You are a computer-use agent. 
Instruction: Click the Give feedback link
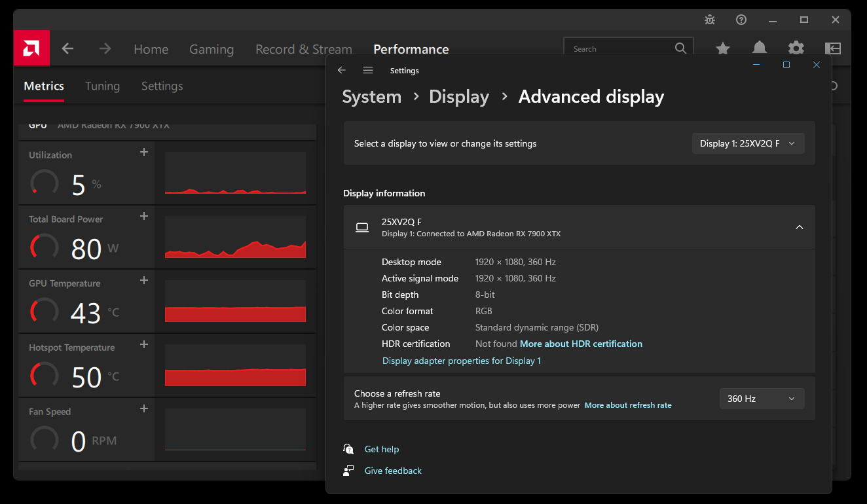coord(393,471)
